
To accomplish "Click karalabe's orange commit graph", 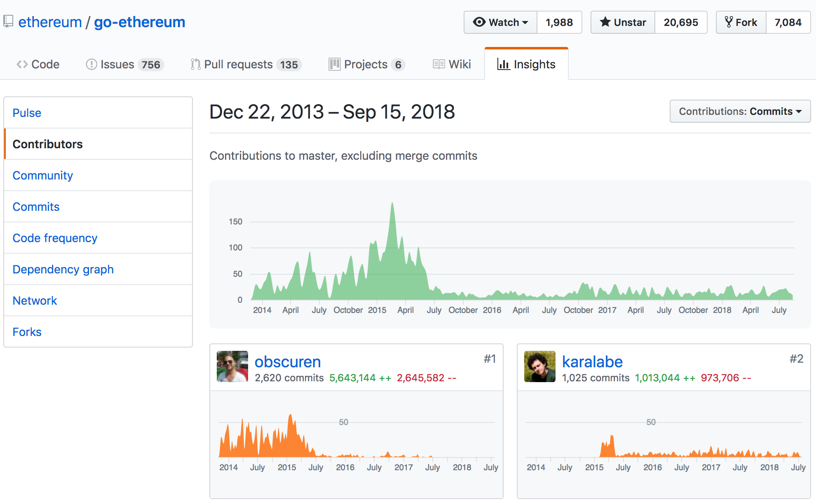I will (664, 445).
